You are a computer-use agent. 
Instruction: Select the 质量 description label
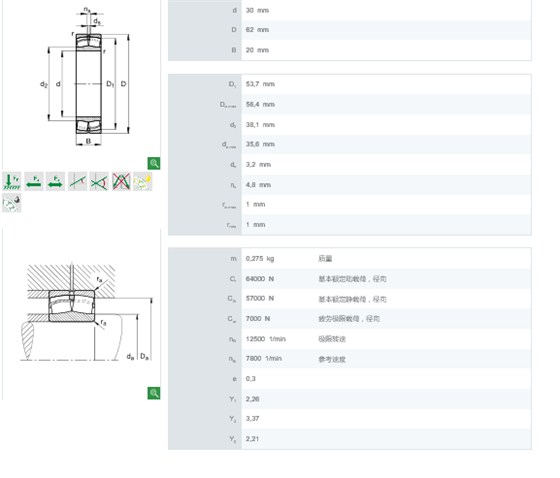(x=325, y=259)
